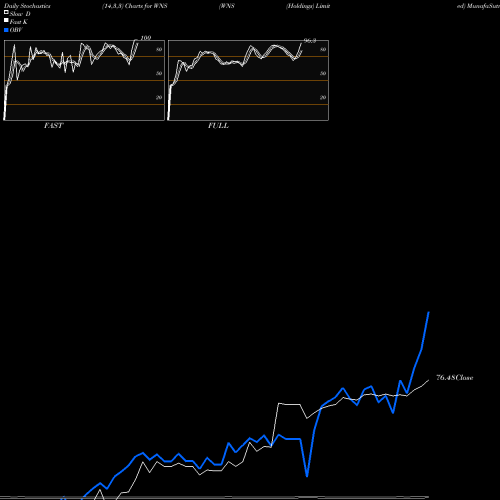
Task: Click the OBV legend text
Action: [x=16, y=30]
